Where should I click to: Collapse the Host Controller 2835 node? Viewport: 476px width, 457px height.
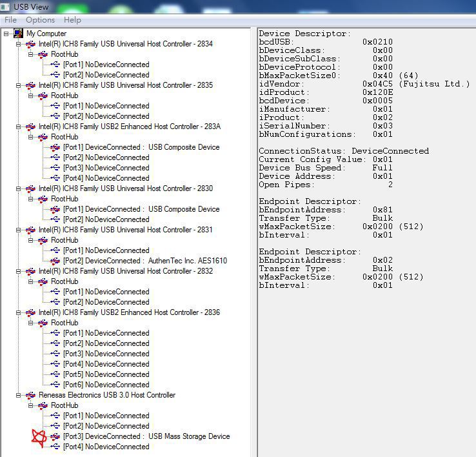(x=18, y=85)
